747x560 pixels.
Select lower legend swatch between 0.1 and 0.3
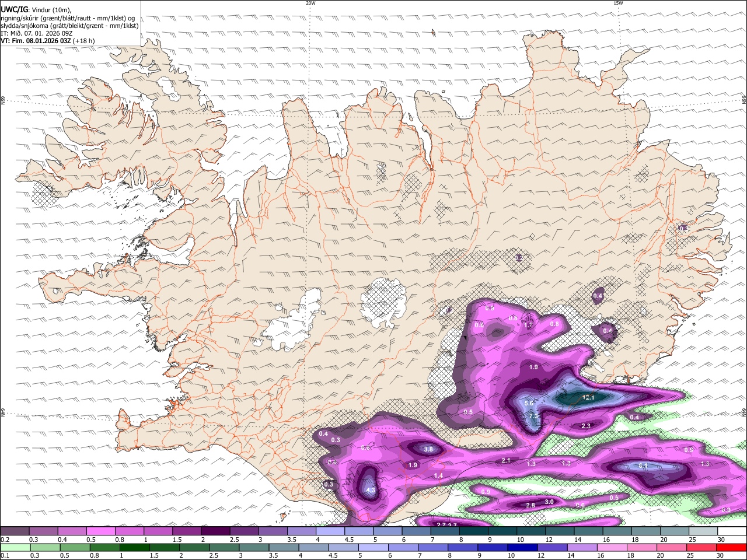(15, 547)
